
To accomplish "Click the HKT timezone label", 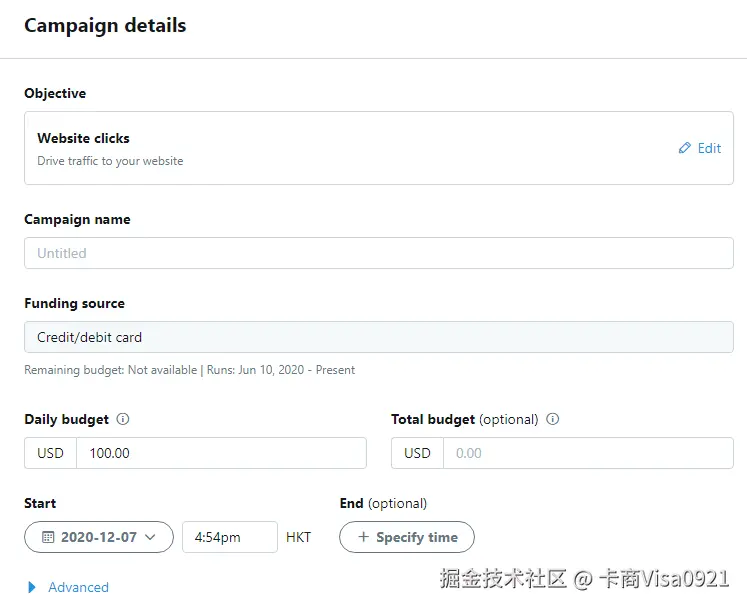I will [298, 537].
